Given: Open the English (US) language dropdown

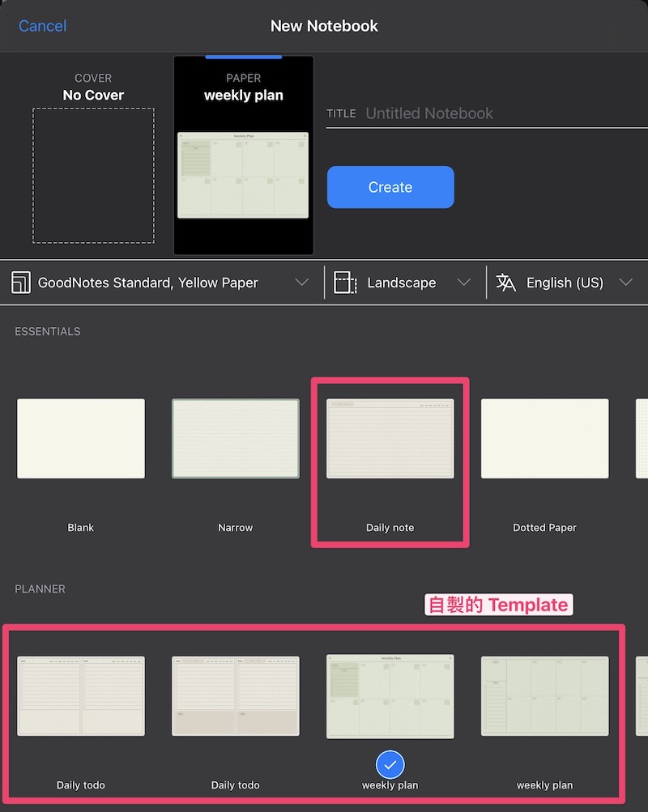Looking at the screenshot, I should (x=625, y=283).
